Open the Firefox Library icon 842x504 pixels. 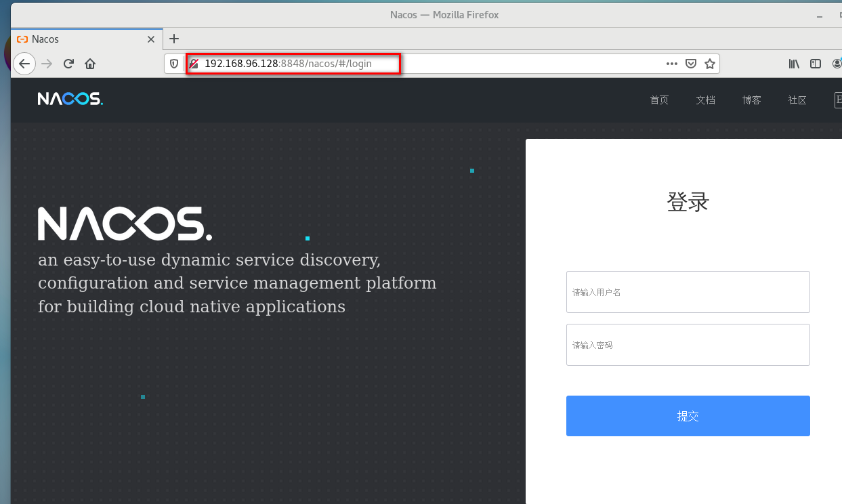[794, 64]
